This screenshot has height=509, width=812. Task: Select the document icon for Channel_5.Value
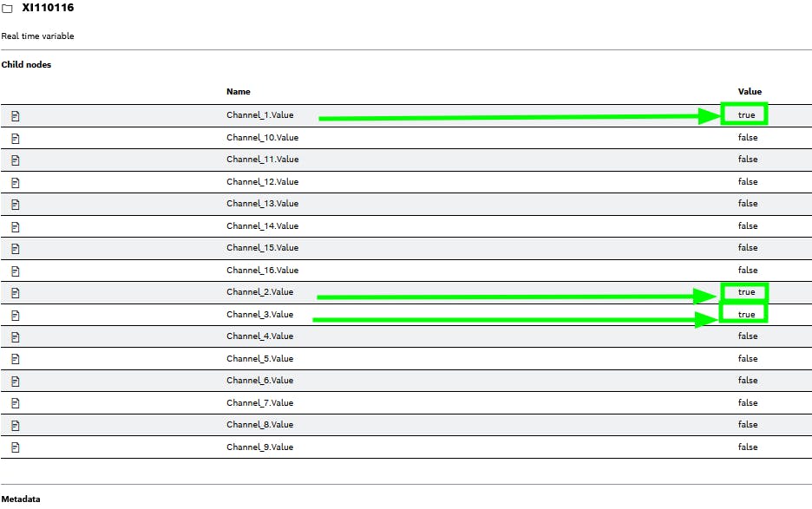click(x=16, y=359)
